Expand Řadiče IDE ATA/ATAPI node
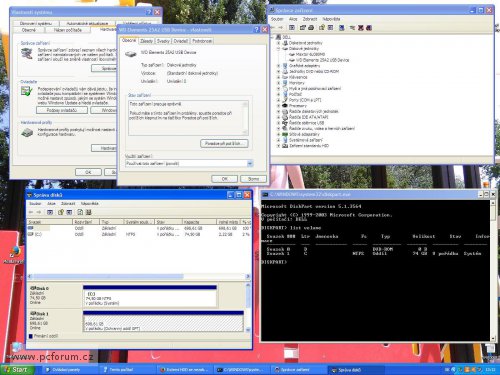Screen dimensions: 500x375 coord(278,117)
